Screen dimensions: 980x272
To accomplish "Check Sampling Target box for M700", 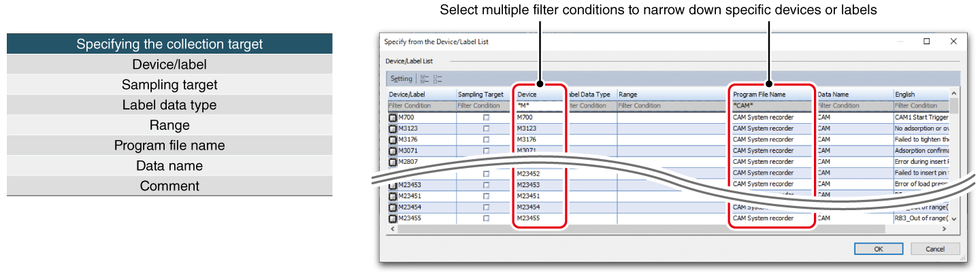I will point(486,118).
